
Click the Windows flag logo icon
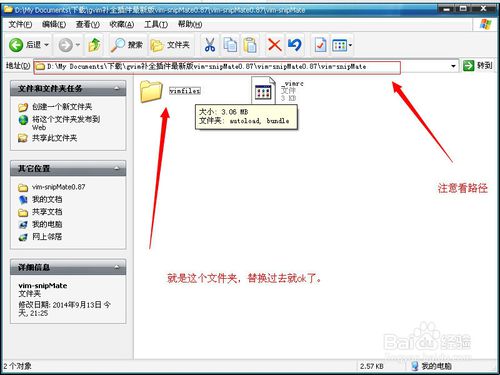486,24
